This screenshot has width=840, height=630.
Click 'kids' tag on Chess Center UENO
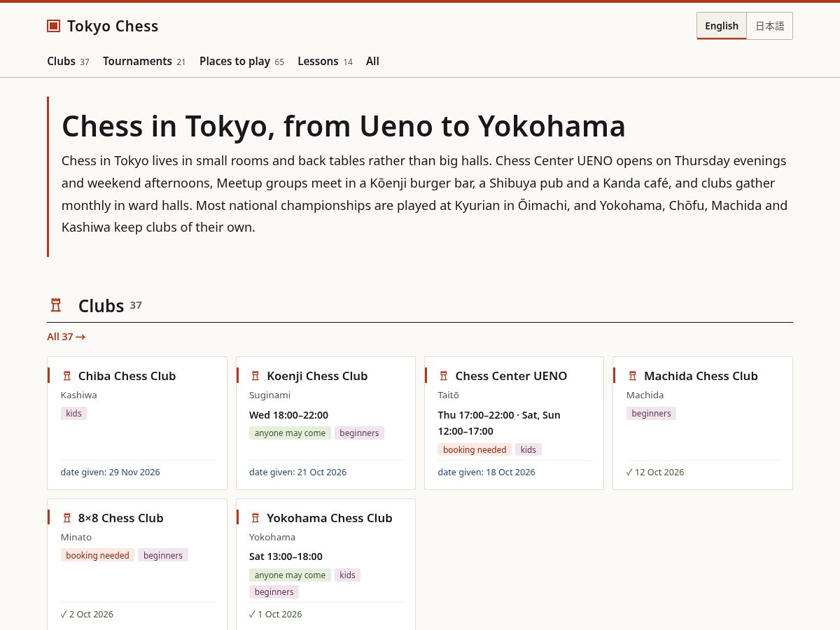(x=528, y=450)
